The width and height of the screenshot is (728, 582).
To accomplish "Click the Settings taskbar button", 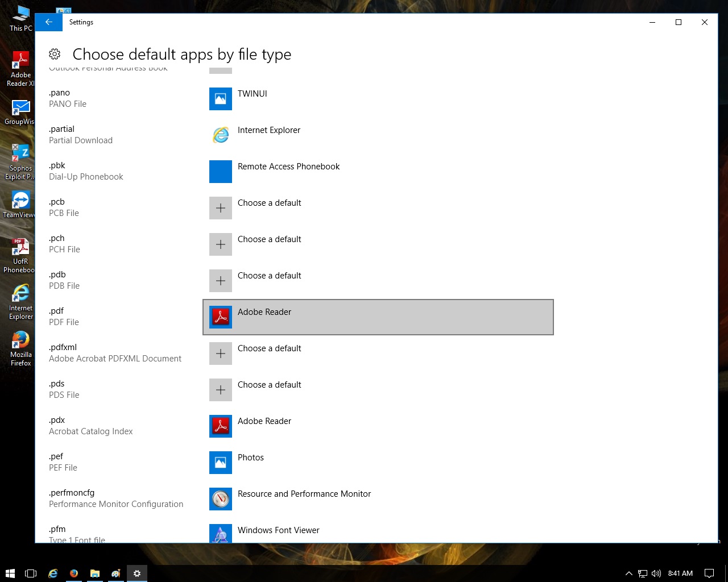I will click(137, 573).
